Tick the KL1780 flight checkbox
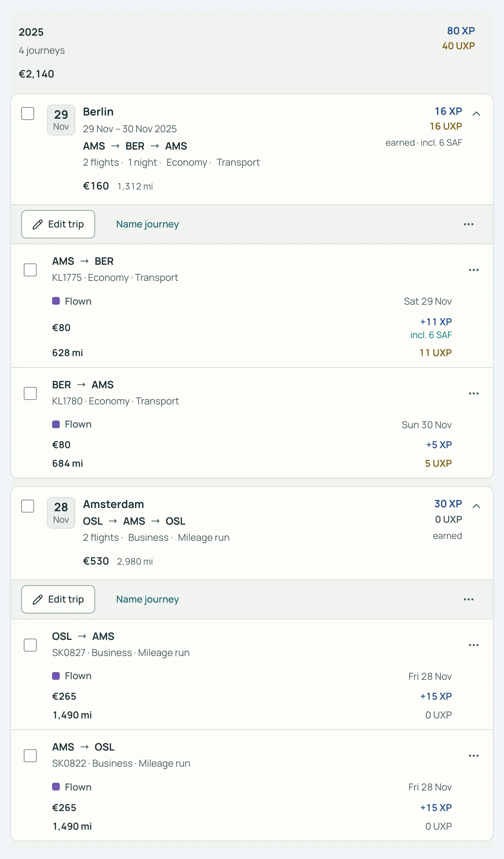Screen dimensions: 504x859 pyautogui.click(x=30, y=393)
